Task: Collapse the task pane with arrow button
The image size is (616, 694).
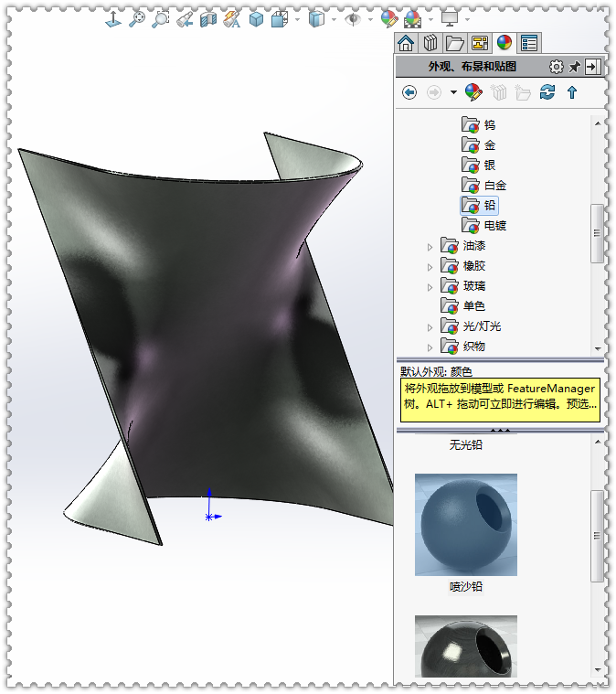Action: coord(593,67)
